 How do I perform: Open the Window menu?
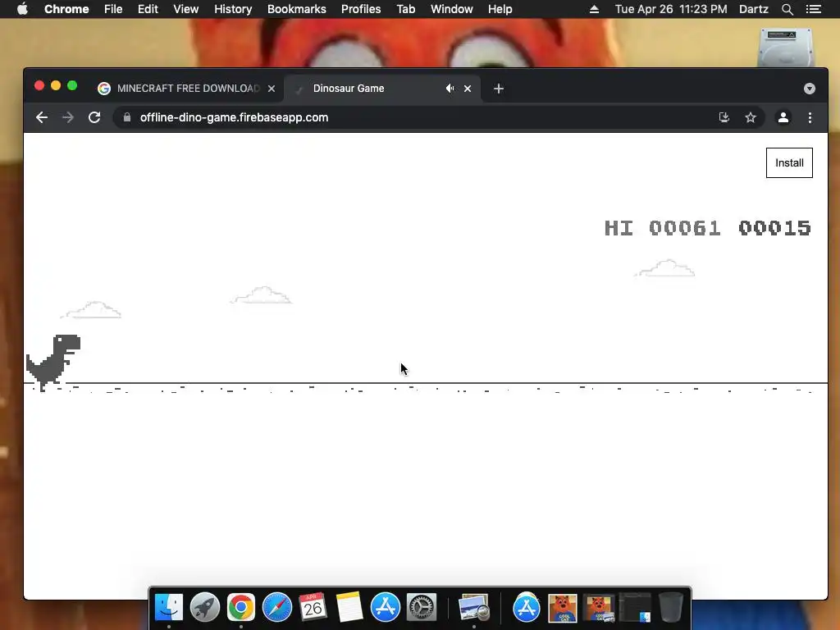(452, 9)
